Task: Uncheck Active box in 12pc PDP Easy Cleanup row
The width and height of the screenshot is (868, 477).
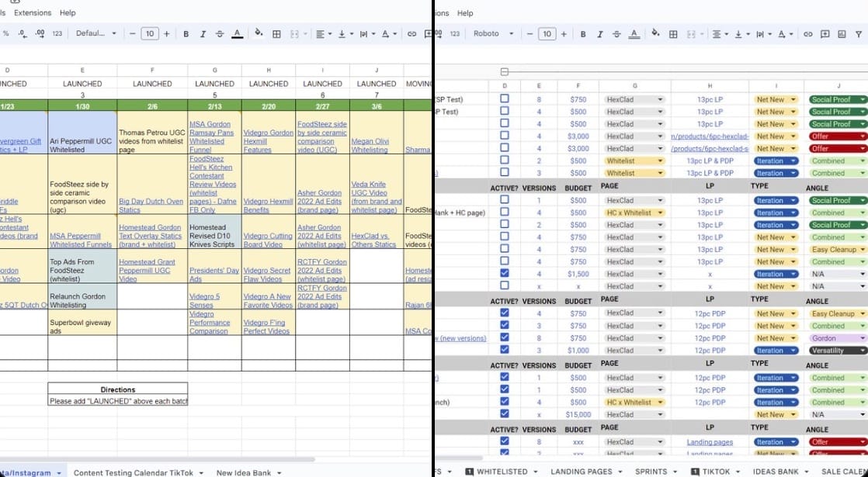Action: 505,313
